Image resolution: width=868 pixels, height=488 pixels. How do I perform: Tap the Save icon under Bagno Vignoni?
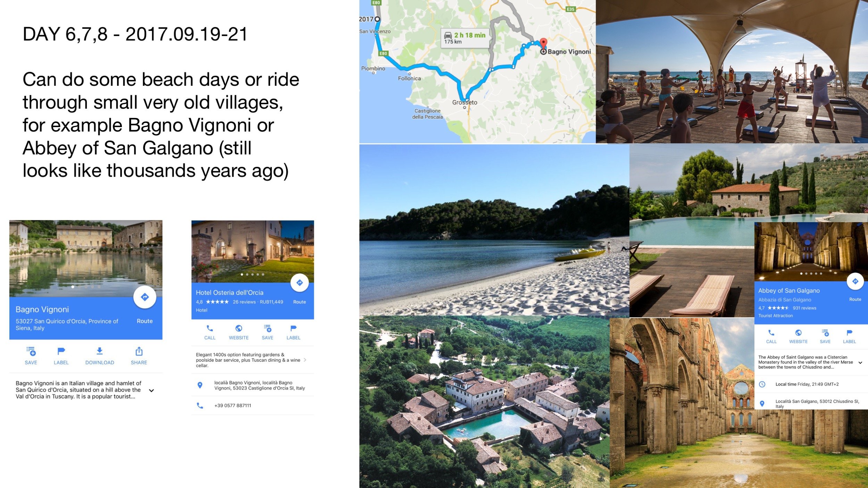tap(31, 352)
